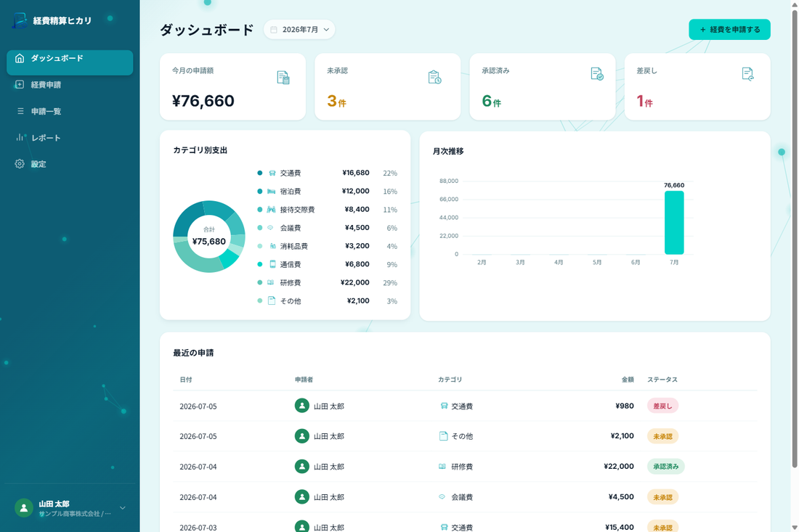Click the 差戻し status badge on ¥980 row
799x532 pixels.
[662, 406]
